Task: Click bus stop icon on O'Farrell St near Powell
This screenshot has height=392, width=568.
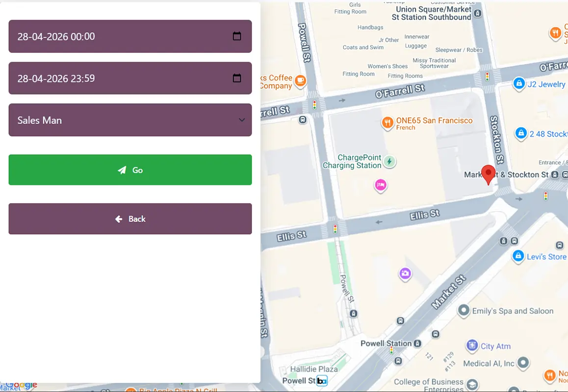Action: pos(303,120)
